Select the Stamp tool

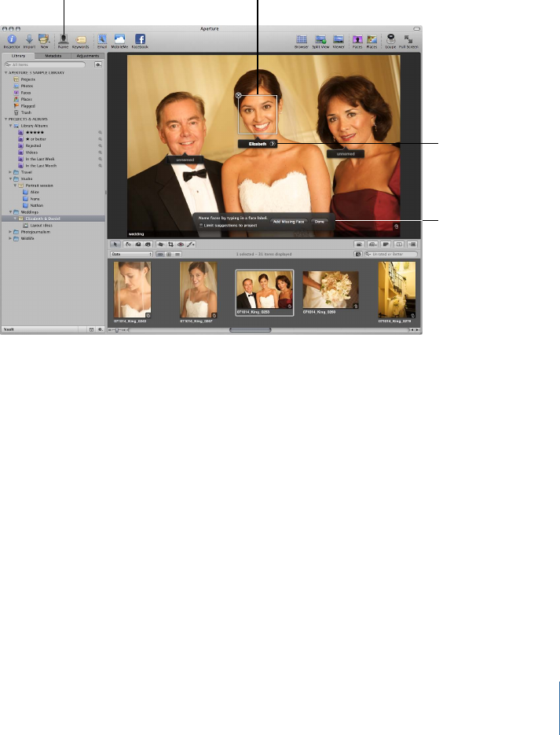148,244
